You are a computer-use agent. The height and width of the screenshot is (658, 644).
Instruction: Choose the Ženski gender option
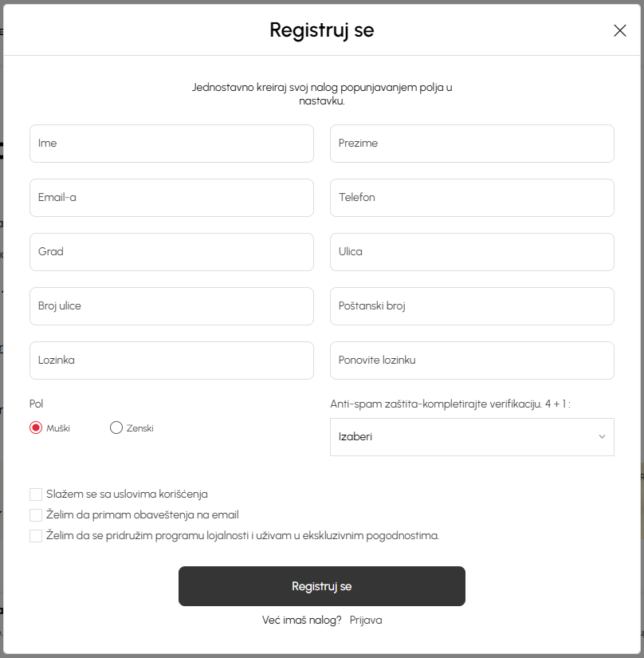pyautogui.click(x=116, y=428)
